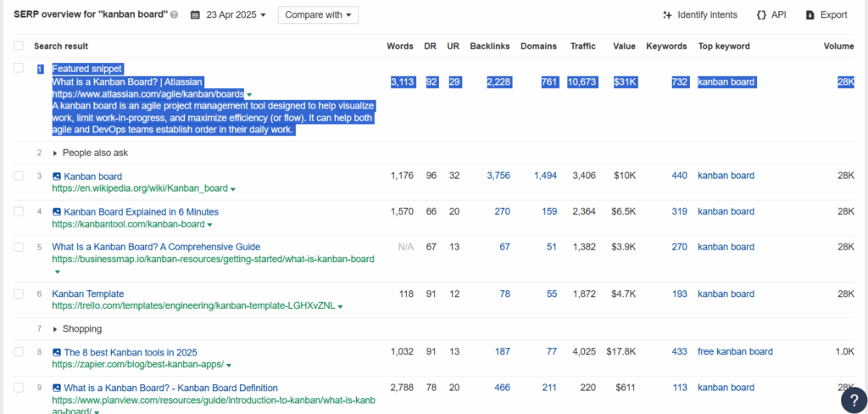
Task: Open the dropdown arrow after trello.com URL
Action: (x=340, y=306)
